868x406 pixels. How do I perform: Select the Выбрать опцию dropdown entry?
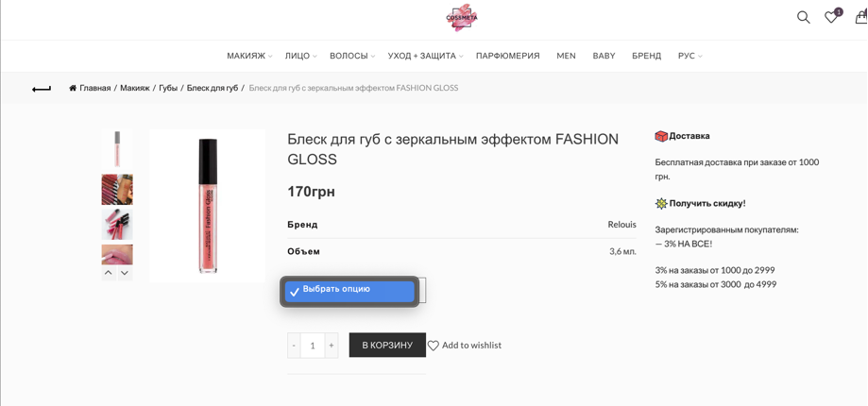coord(349,292)
